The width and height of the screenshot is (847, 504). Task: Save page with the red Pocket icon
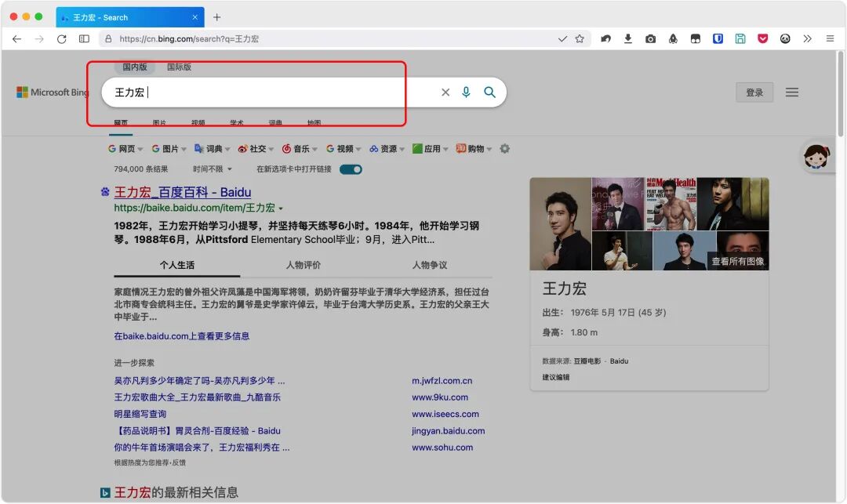(x=763, y=39)
